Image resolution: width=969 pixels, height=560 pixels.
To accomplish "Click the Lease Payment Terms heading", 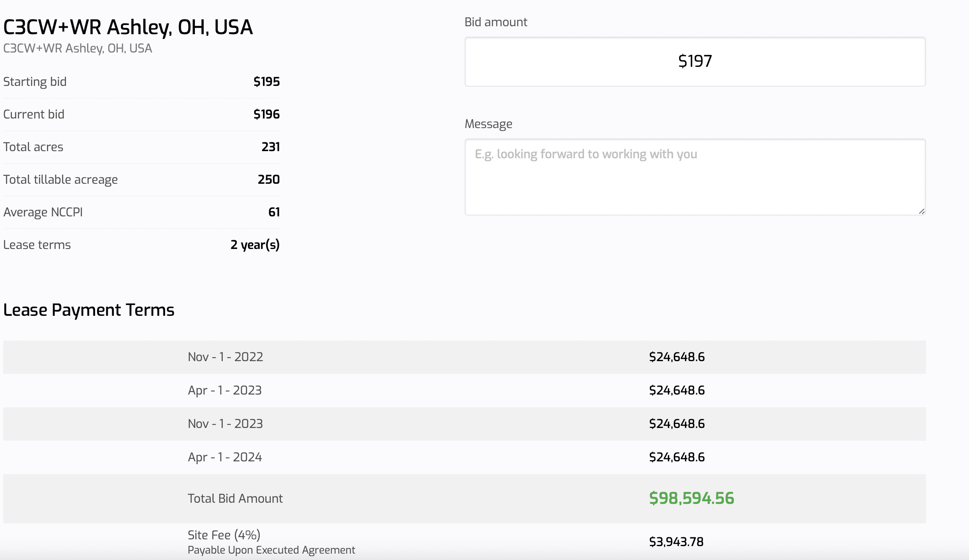I will (89, 310).
